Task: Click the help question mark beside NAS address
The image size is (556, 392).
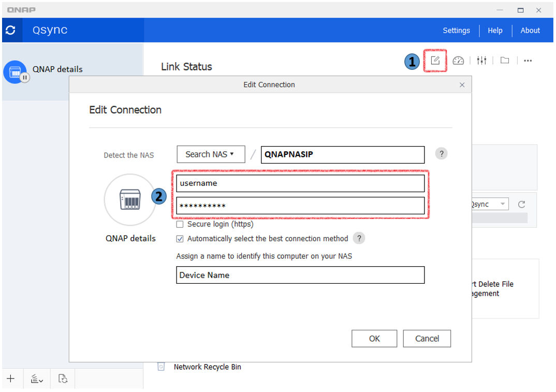Action: (441, 154)
